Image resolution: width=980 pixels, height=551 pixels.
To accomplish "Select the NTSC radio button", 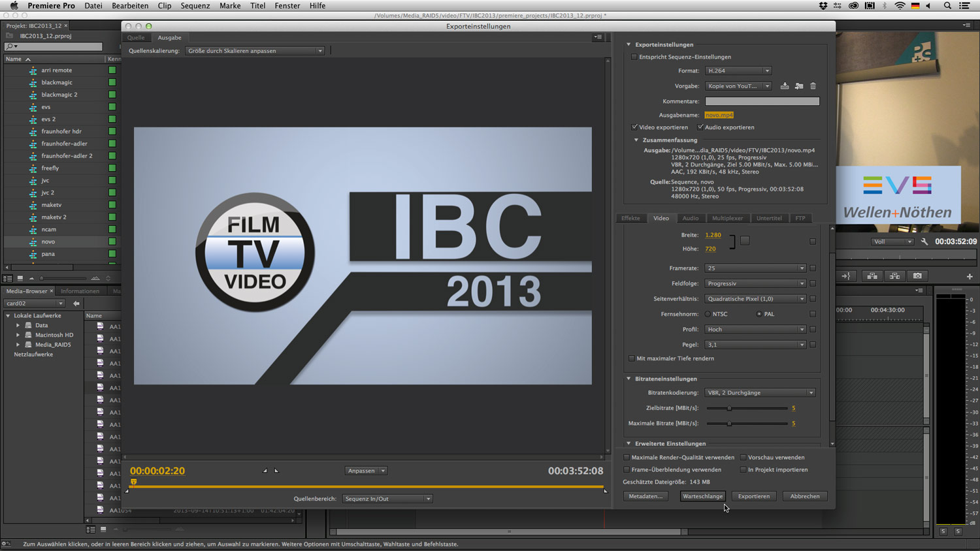I will pos(708,314).
